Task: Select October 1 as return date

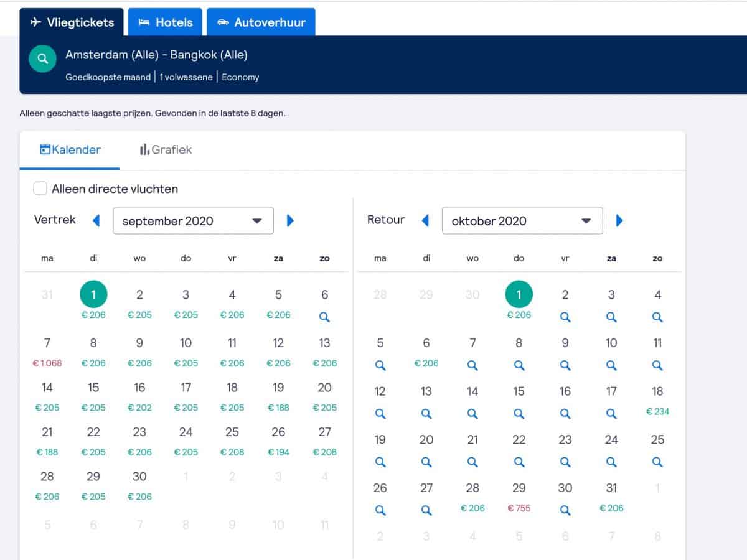Action: pos(519,294)
